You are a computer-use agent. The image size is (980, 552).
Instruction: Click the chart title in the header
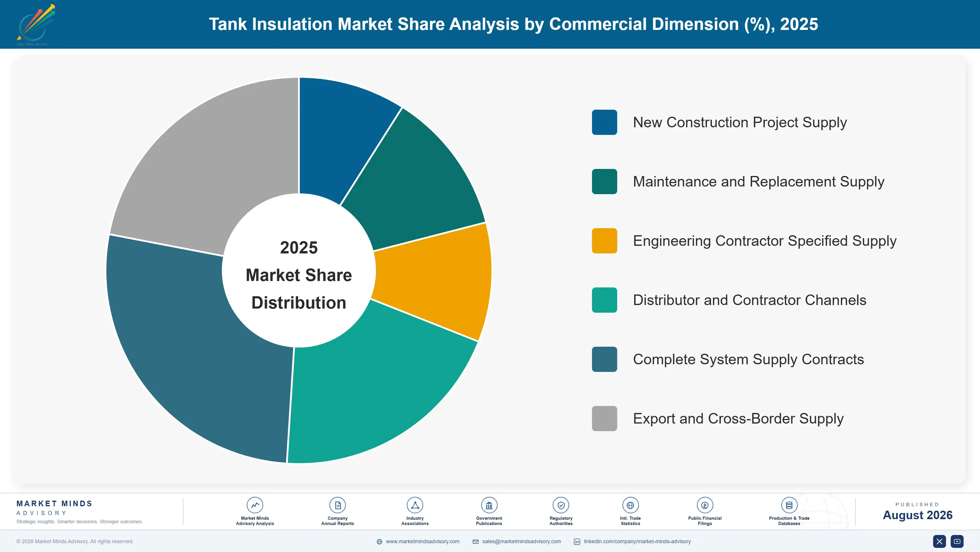(x=513, y=24)
